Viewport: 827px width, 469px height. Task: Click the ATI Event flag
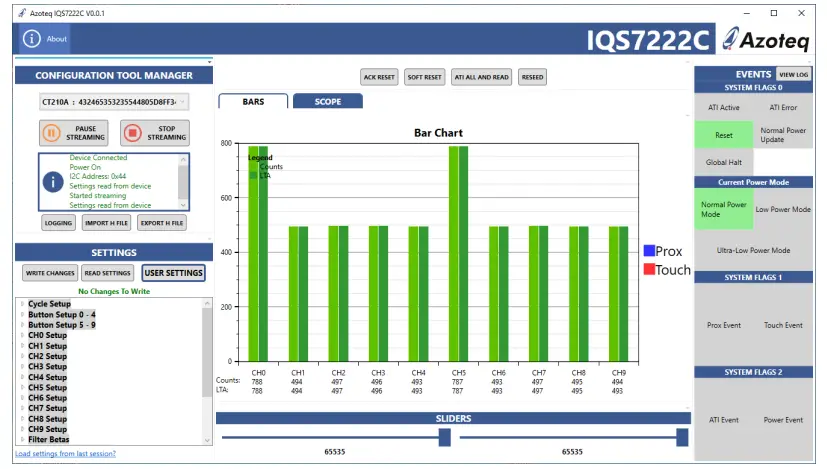click(724, 420)
